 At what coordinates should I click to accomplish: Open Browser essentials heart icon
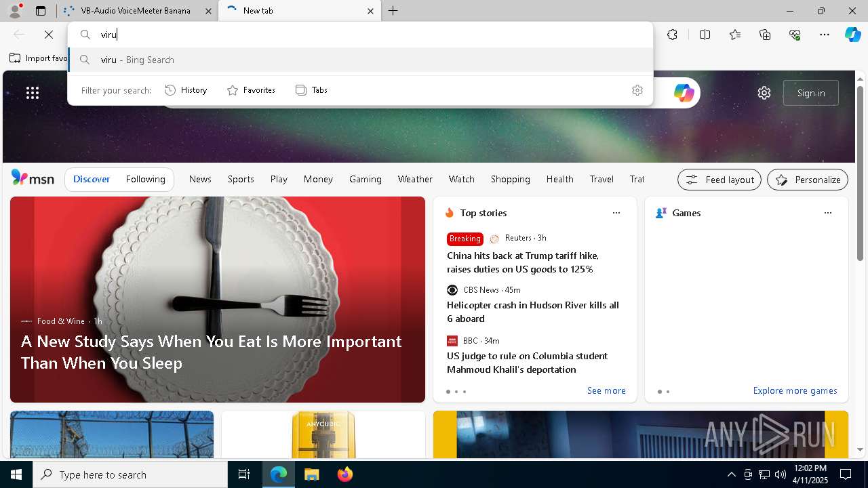pos(795,35)
